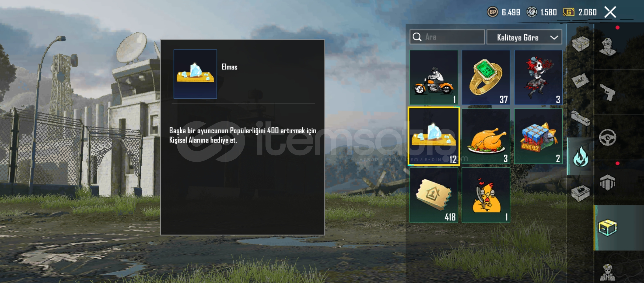This screenshot has width=644, height=283.
Task: Select the yellow crate inventory tab
Action: click(x=607, y=228)
